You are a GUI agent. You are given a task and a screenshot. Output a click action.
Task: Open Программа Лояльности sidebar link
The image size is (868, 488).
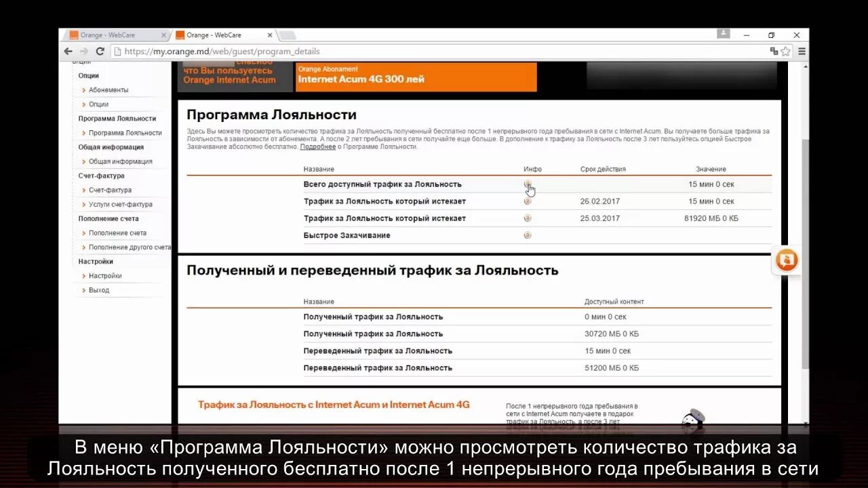pyautogui.click(x=125, y=133)
